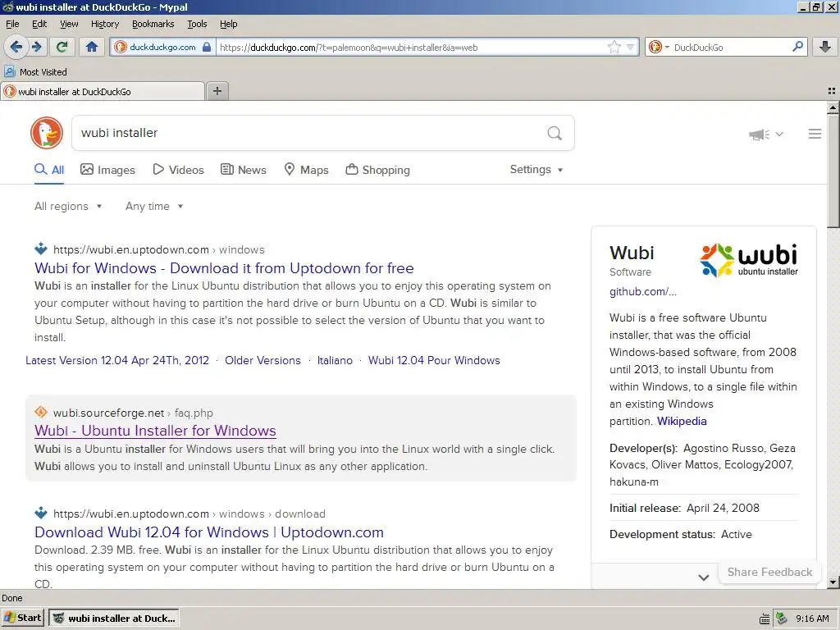Open Latest Version 12.04 sitelink
Image resolution: width=840 pixels, height=630 pixels.
(116, 360)
